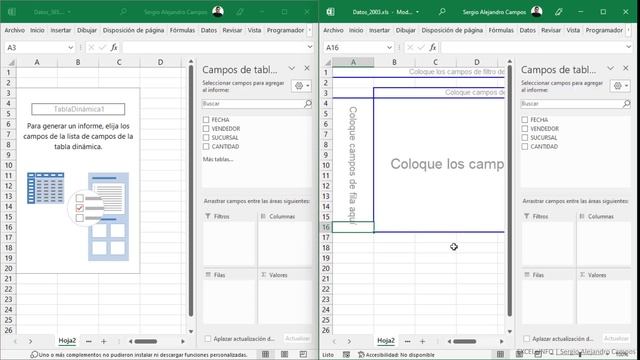Add a new sheet in Datos_365 window
Screen dimensions: 640x360
click(x=104, y=341)
